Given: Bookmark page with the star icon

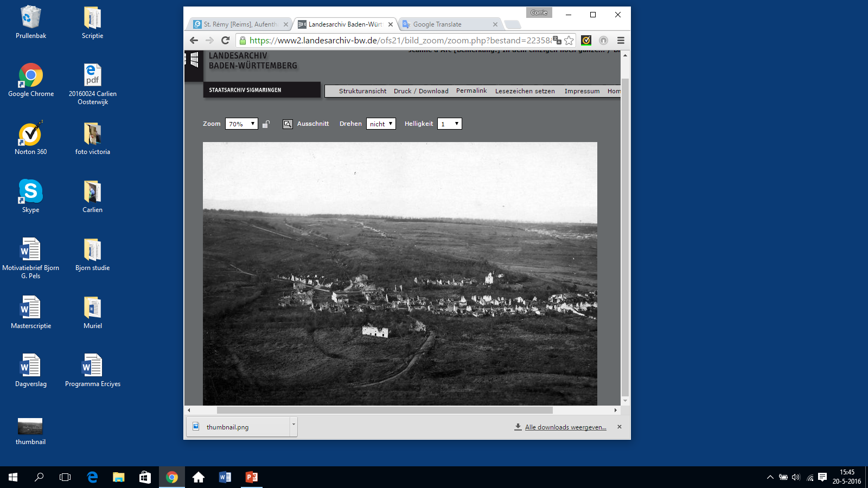Looking at the screenshot, I should pyautogui.click(x=569, y=40).
